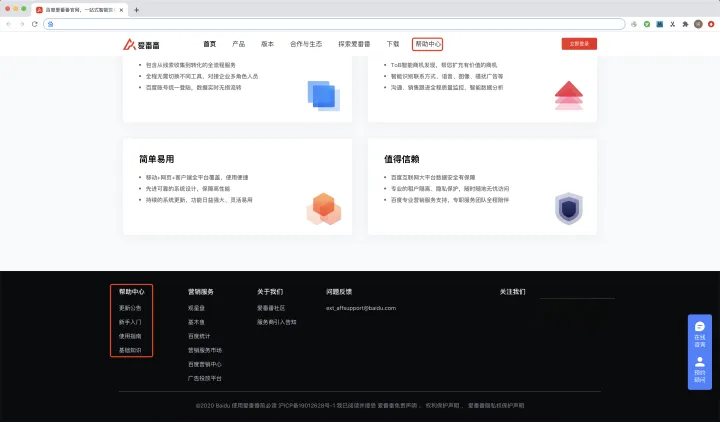This screenshot has width=720, height=422.
Task: Click the 关注我们 footer heading
Action: tap(512, 292)
